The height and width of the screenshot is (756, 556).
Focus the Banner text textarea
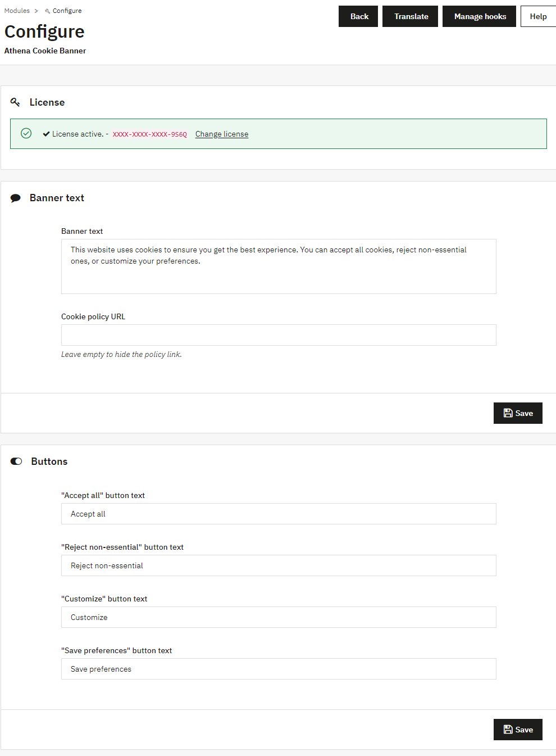[x=279, y=266]
